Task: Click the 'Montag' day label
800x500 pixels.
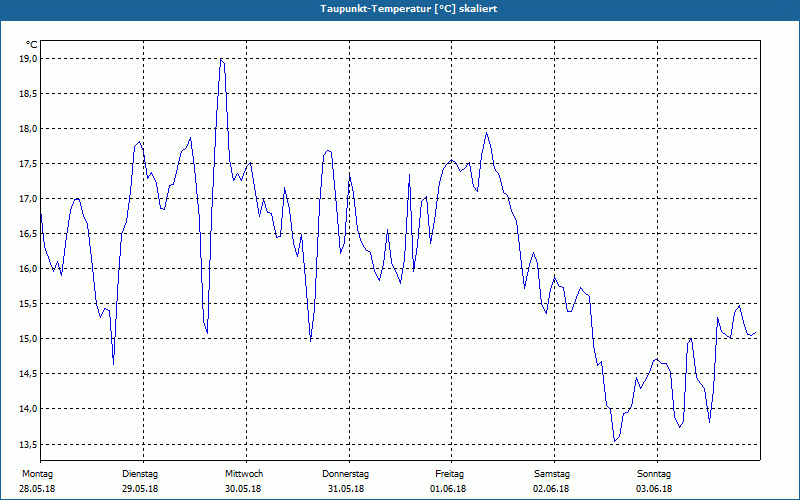Action: [37, 474]
